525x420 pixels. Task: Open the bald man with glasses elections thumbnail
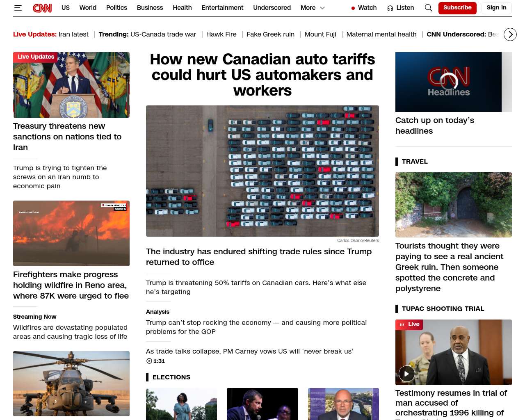click(343, 404)
